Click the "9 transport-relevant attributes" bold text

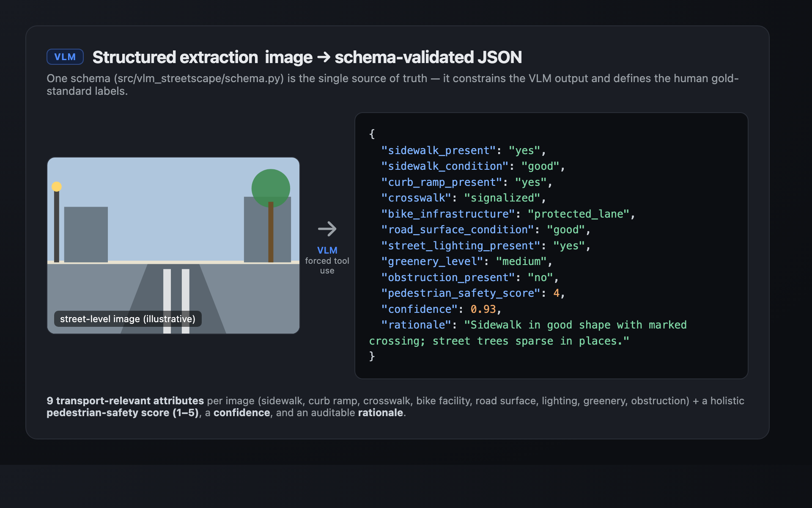point(125,400)
